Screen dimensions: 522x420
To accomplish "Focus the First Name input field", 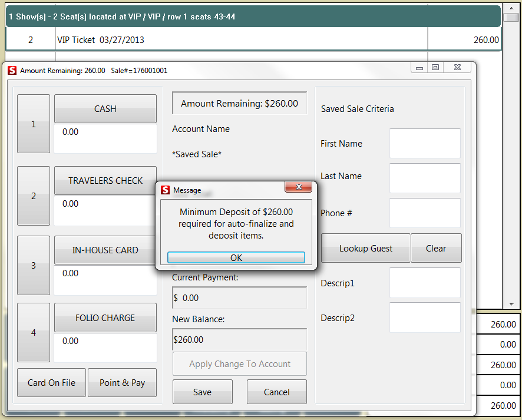I will coord(425,144).
